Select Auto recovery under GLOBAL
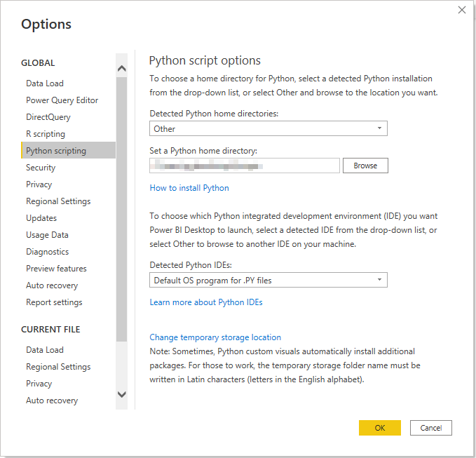 point(52,285)
